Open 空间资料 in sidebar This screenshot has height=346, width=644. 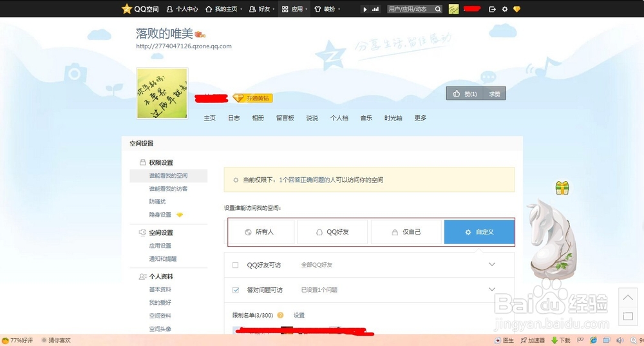pyautogui.click(x=160, y=316)
